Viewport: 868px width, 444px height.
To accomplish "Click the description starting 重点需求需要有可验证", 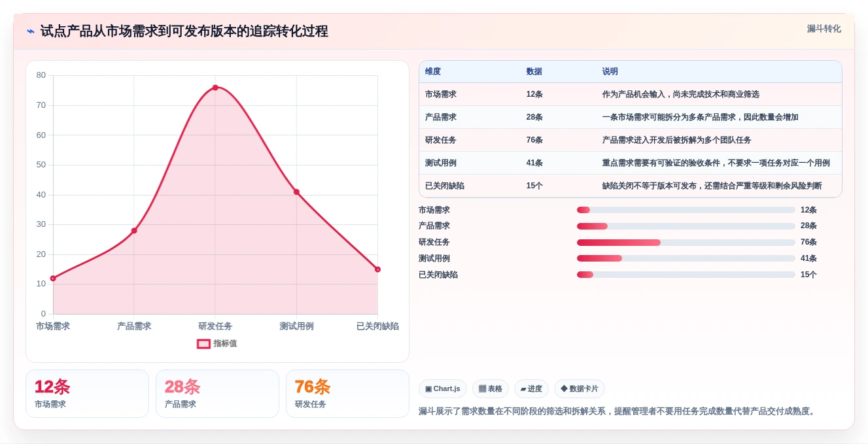I will click(716, 163).
